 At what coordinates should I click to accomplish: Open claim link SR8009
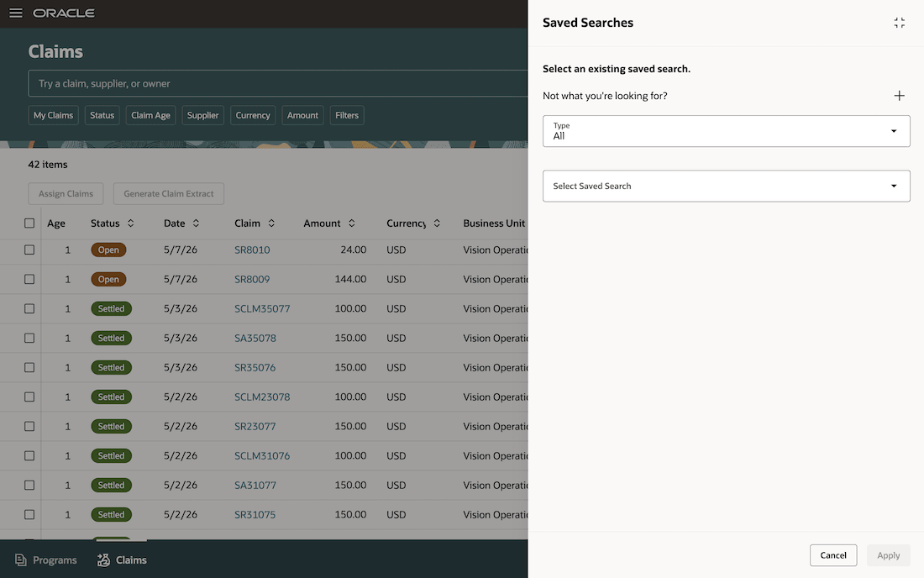[252, 279]
